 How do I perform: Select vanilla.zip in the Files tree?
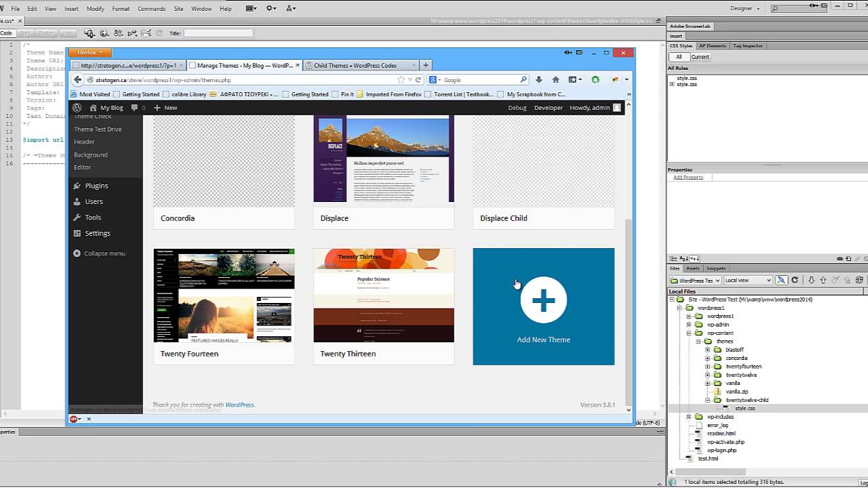[x=736, y=392]
